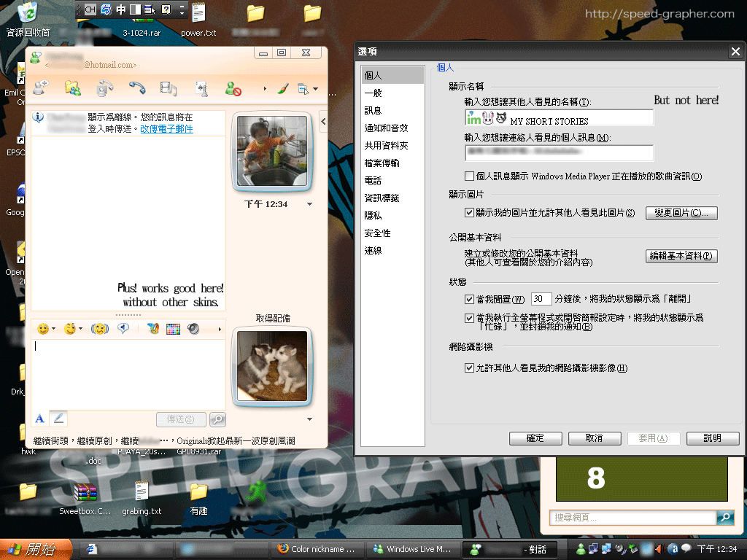Expand the wink emoticon dropdown
This screenshot has width=747, height=560.
tap(80, 330)
